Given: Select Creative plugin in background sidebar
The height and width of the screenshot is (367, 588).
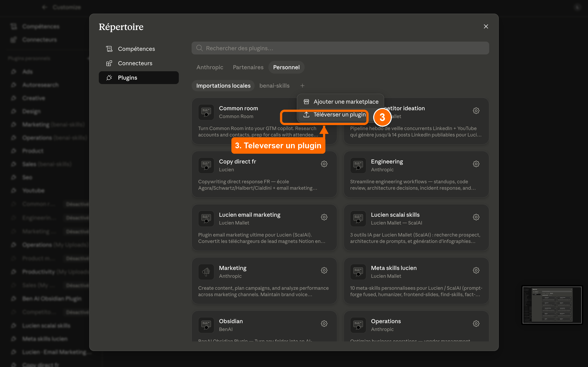Looking at the screenshot, I should coord(33,98).
